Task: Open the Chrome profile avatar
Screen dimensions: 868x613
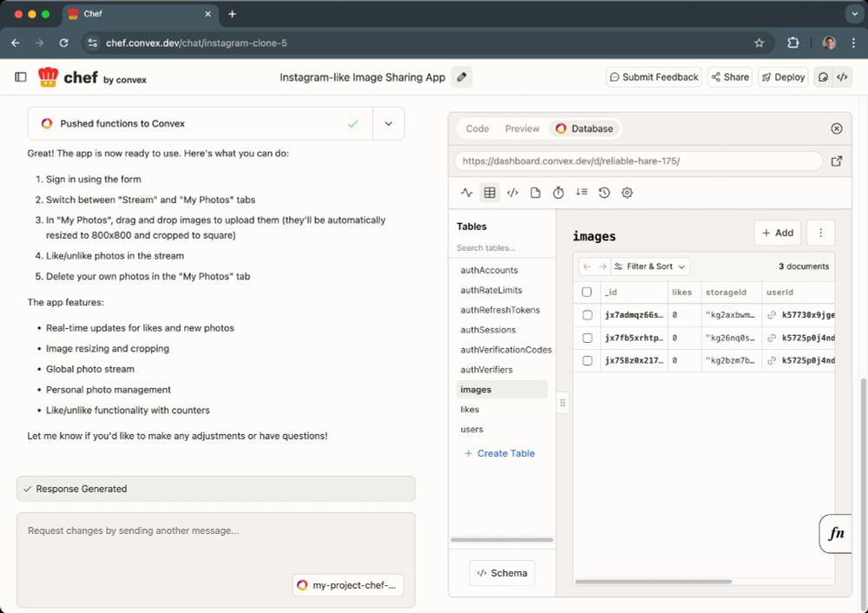Action: pyautogui.click(x=829, y=43)
